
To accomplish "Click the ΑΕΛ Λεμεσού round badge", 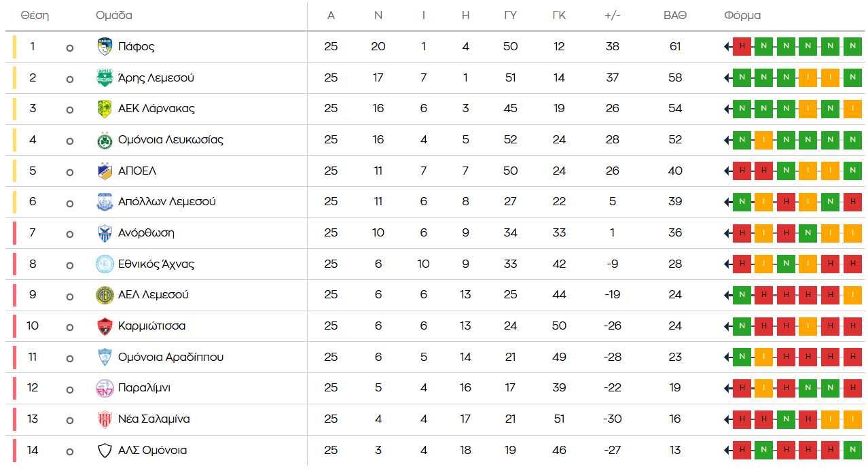I will click(x=104, y=295).
